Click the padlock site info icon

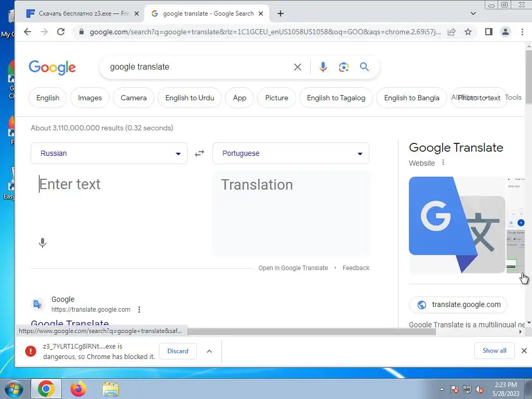point(81,32)
